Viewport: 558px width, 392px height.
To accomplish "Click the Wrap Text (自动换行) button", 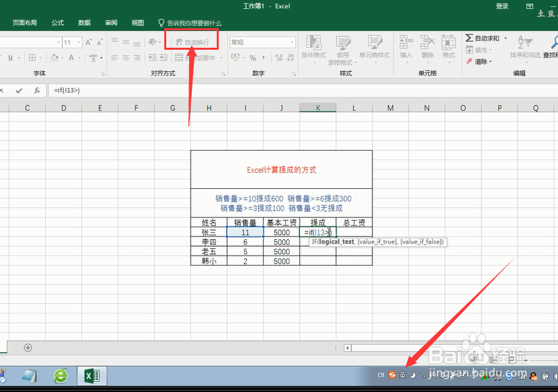I will [x=193, y=42].
